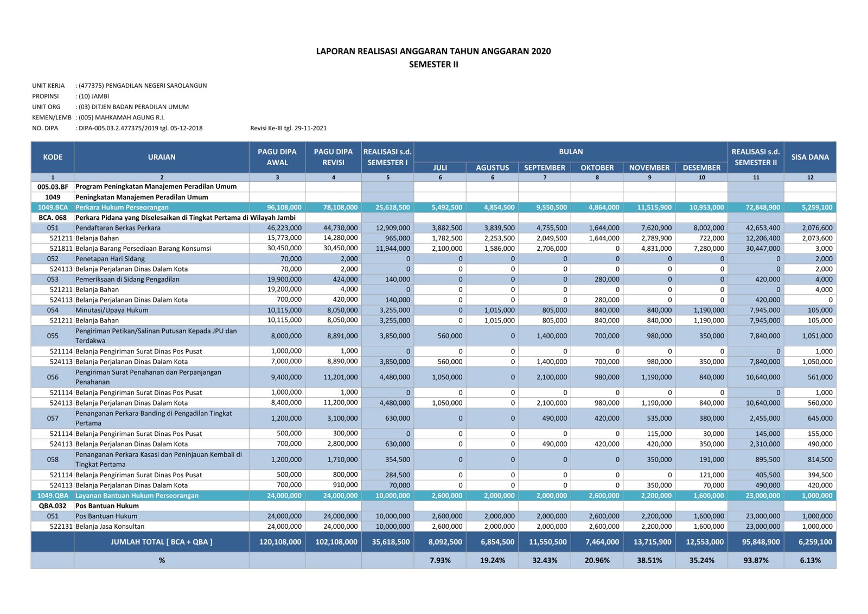Click unit kerja '(477375) PENGADILAN NEGERI SAROLANGUN'
Image resolution: width=868 pixels, height=614 pixels.
[143, 86]
